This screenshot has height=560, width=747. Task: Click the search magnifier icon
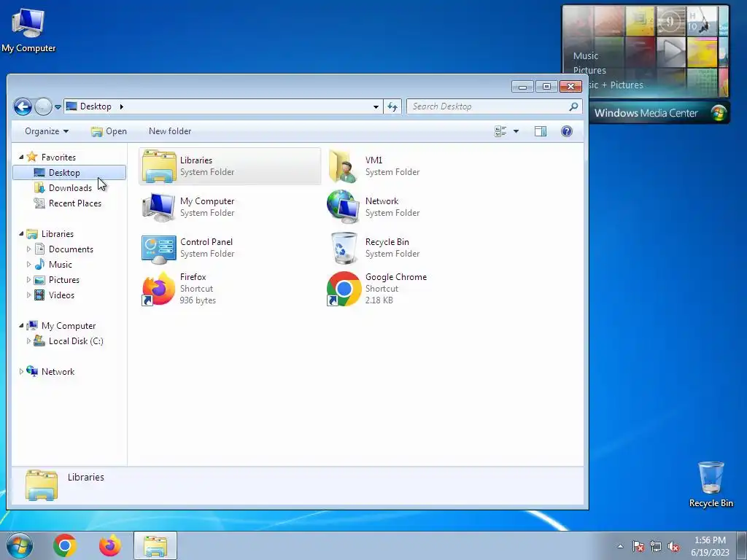tap(573, 106)
